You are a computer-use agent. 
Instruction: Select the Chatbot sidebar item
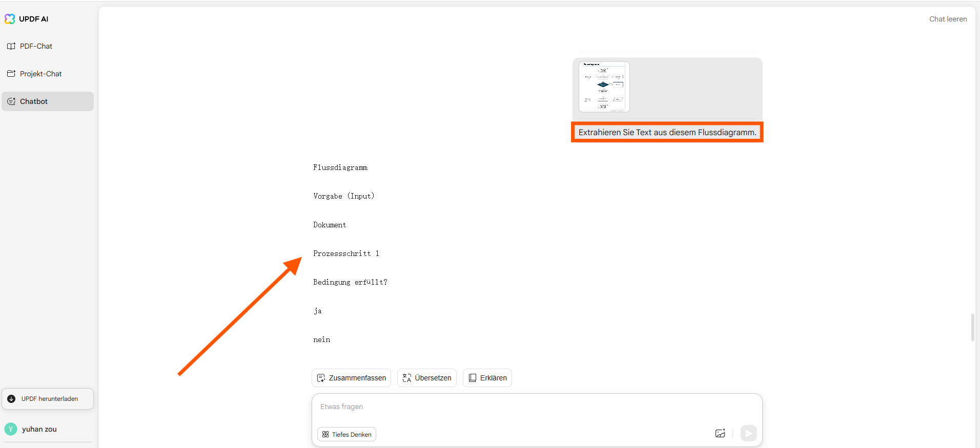(48, 101)
